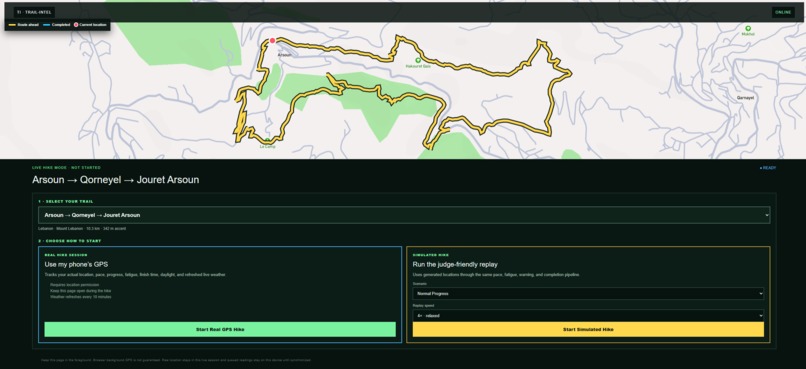Click the Arsoun place label on map
This screenshot has height=369, width=806.
[284, 55]
